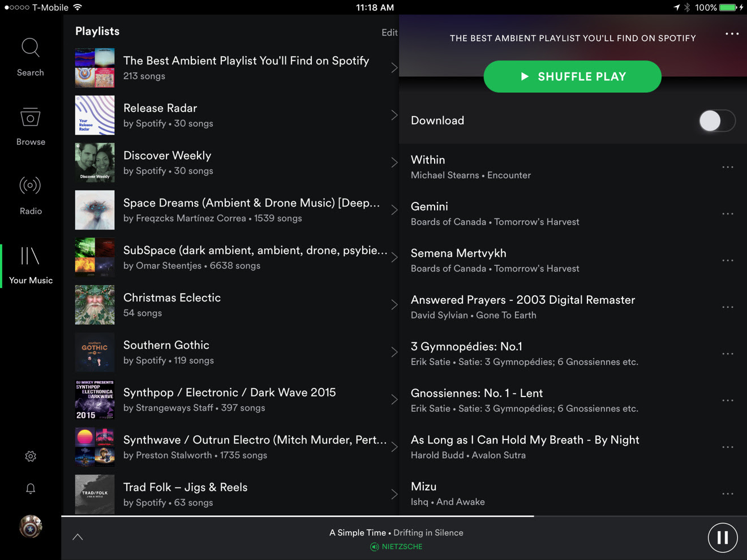Open the user profile avatar
This screenshot has width=747, height=560.
click(31, 527)
